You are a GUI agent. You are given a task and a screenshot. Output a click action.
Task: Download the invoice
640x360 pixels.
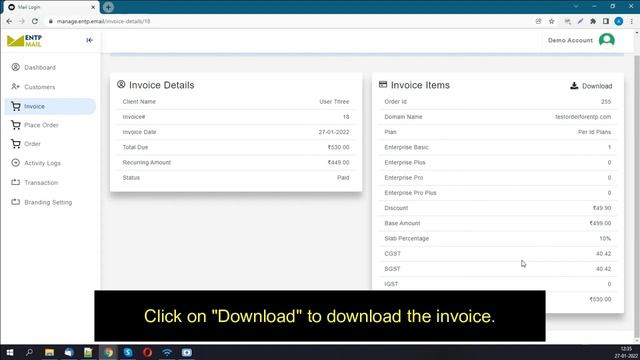[591, 86]
